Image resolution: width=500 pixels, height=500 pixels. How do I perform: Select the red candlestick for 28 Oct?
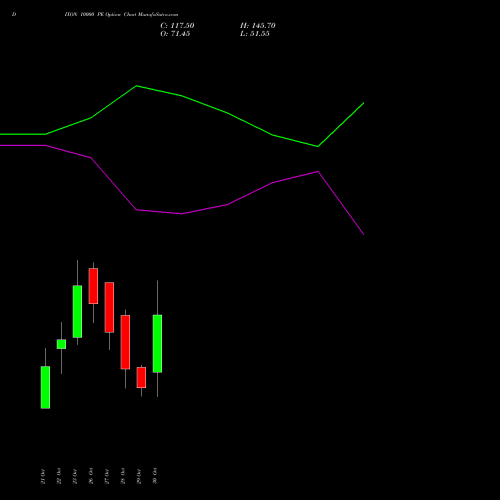[125, 342]
